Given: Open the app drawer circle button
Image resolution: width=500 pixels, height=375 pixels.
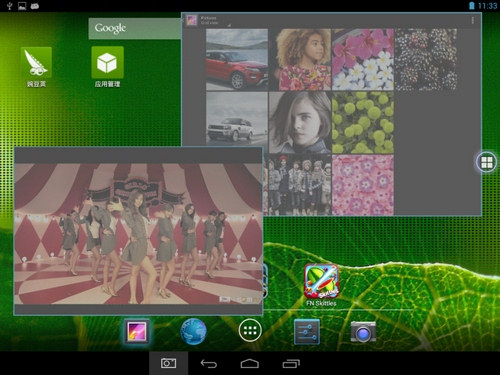Looking at the screenshot, I should pyautogui.click(x=250, y=330).
